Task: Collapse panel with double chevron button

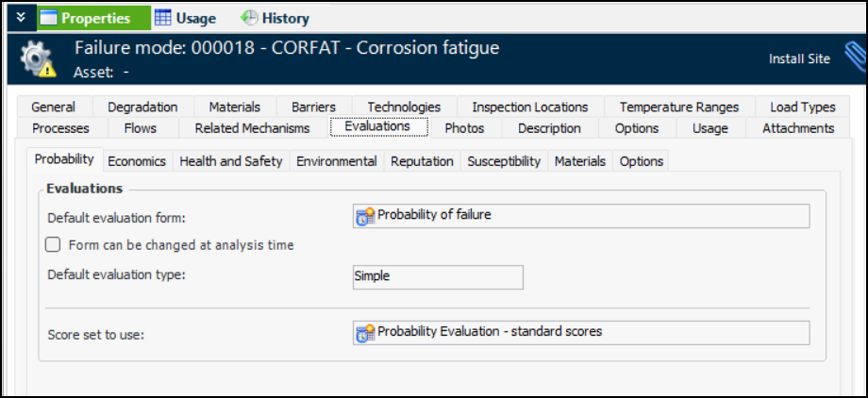Action: point(21,18)
